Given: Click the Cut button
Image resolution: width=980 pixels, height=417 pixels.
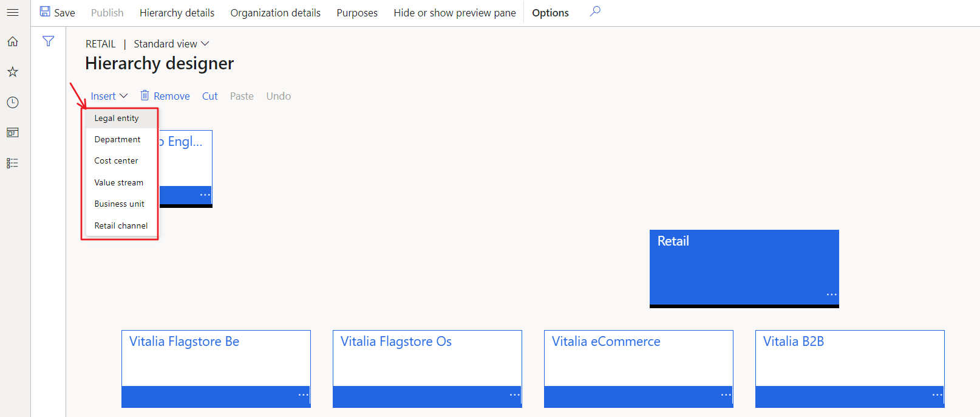Looking at the screenshot, I should coord(209,96).
